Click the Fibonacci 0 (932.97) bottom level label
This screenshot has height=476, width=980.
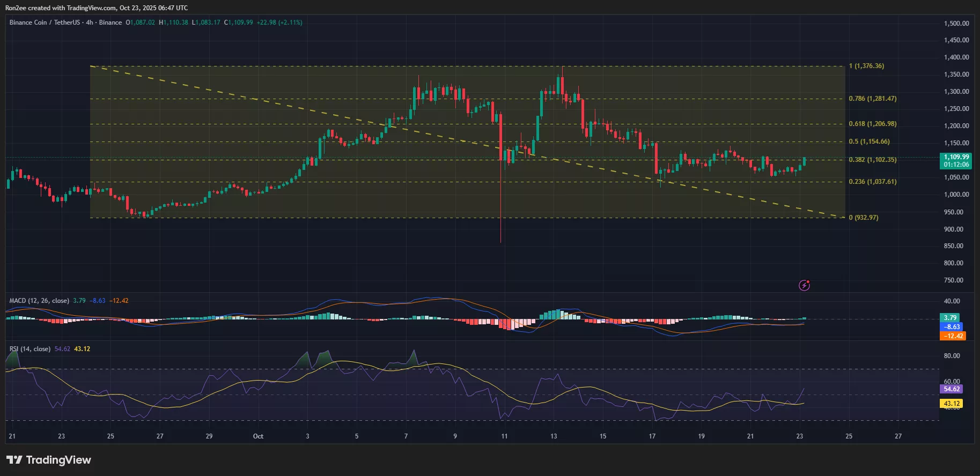(863, 218)
